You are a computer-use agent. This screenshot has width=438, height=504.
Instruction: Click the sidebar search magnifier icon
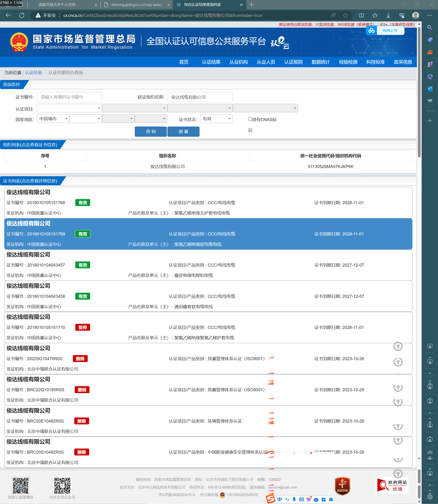(430, 27)
